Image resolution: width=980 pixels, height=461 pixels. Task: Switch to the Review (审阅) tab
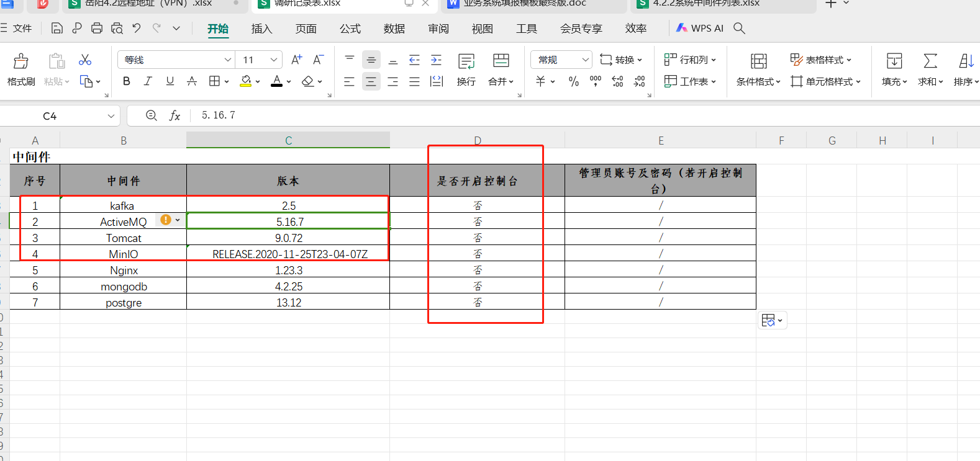click(x=438, y=29)
